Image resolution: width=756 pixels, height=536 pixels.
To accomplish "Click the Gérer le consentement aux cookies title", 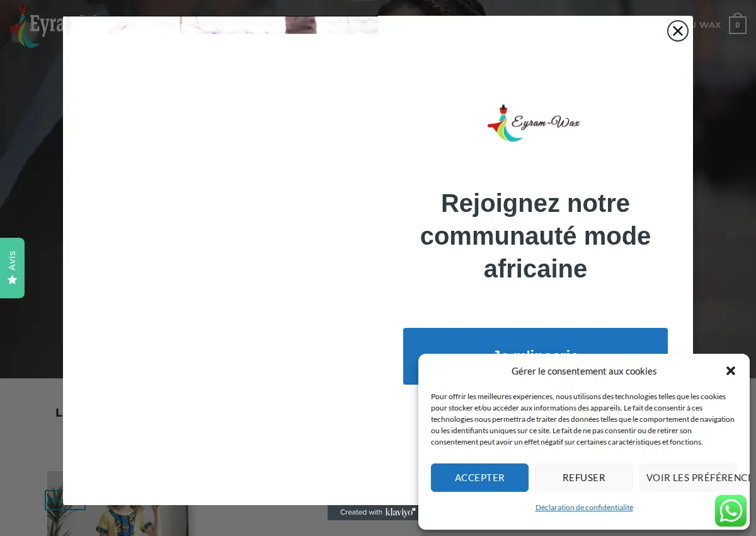I will tap(584, 371).
